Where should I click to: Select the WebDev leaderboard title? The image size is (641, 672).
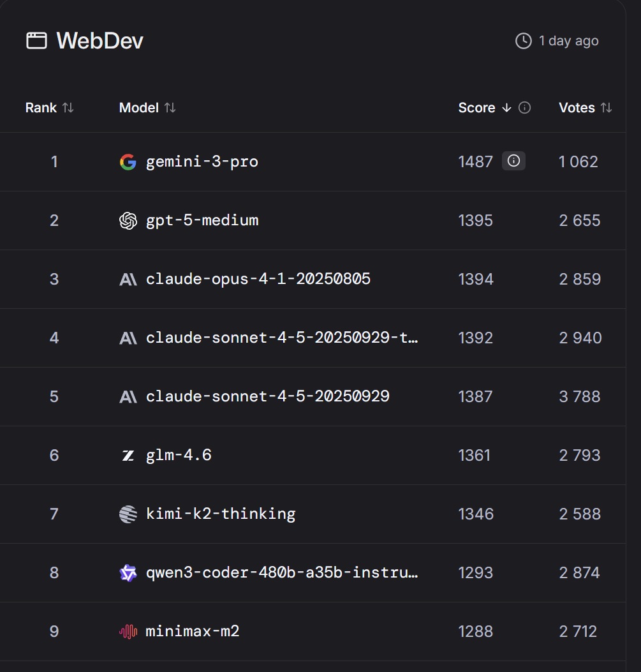[100, 41]
